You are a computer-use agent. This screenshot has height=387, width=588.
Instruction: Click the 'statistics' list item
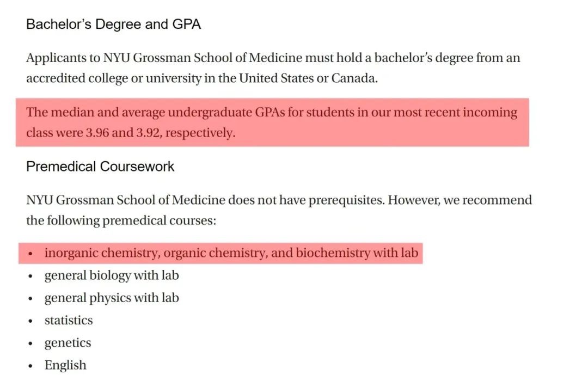(x=68, y=320)
